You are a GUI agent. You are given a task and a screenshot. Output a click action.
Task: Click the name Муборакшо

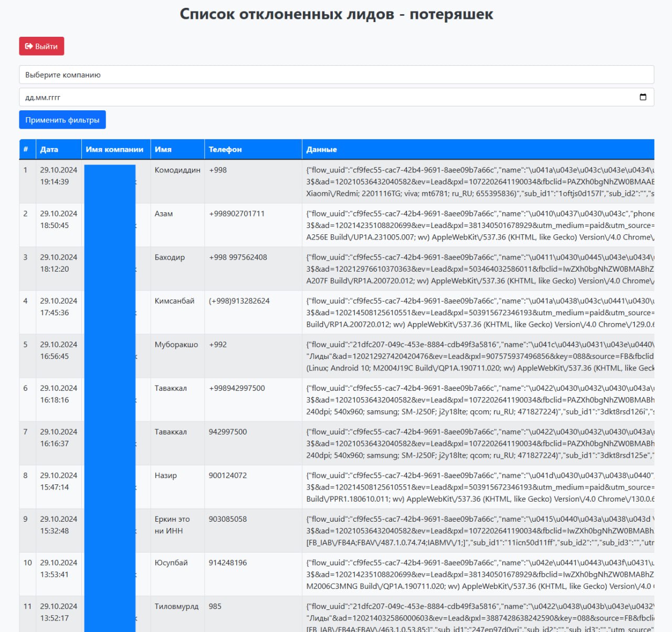coord(176,344)
